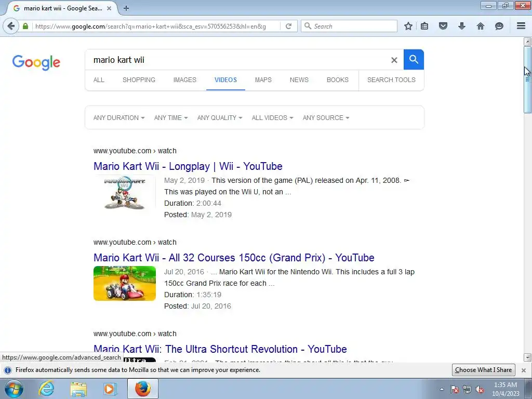The image size is (532, 399).
Task: Show bookmarks list icon in toolbar
Action: [x=424, y=26]
